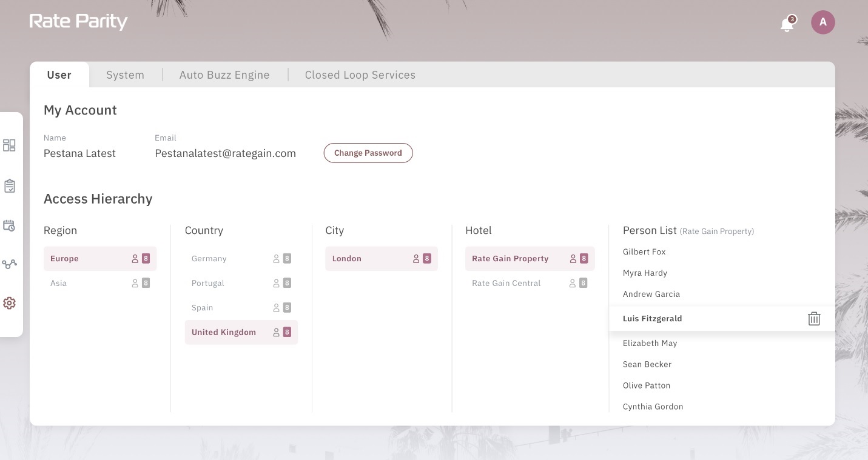Open the clipboard checklist icon in sidebar
This screenshot has height=460, width=868.
click(x=9, y=186)
